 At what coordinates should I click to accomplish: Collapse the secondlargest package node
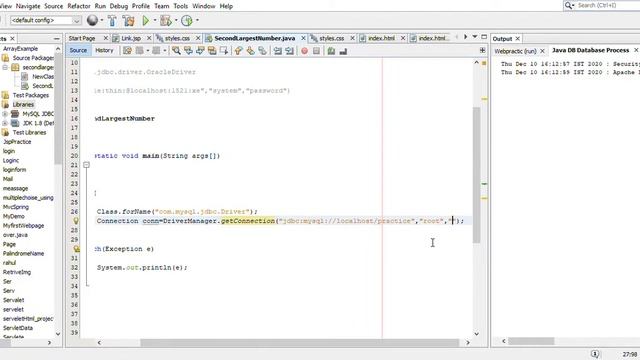click(5, 67)
